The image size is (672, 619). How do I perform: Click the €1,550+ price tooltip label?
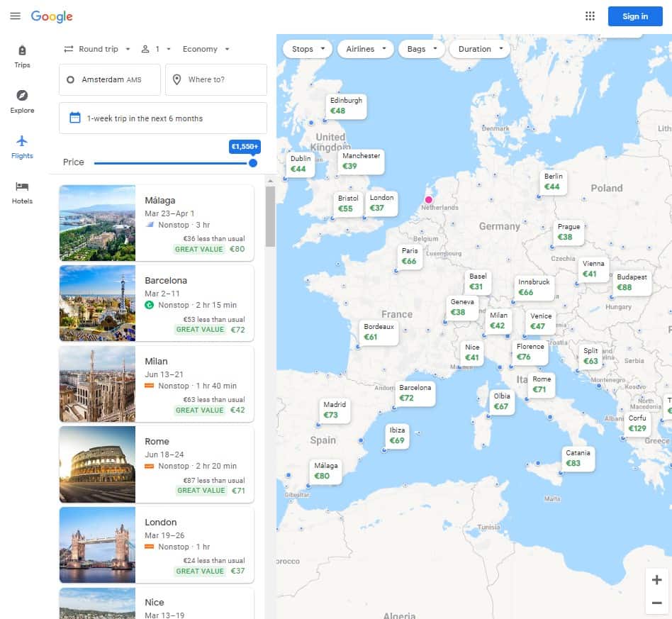tap(245, 147)
